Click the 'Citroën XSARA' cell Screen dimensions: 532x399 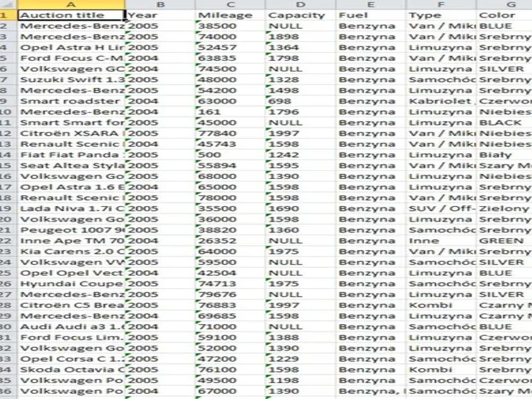tap(71, 134)
